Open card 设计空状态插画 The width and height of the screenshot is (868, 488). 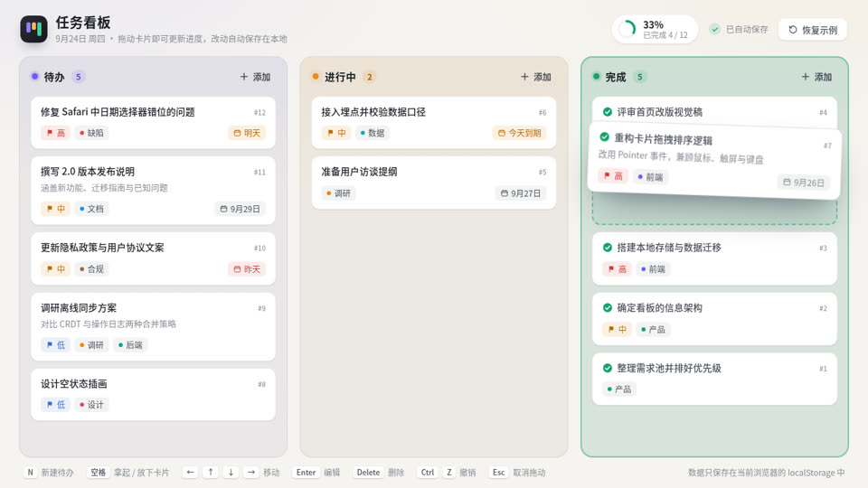tap(154, 395)
